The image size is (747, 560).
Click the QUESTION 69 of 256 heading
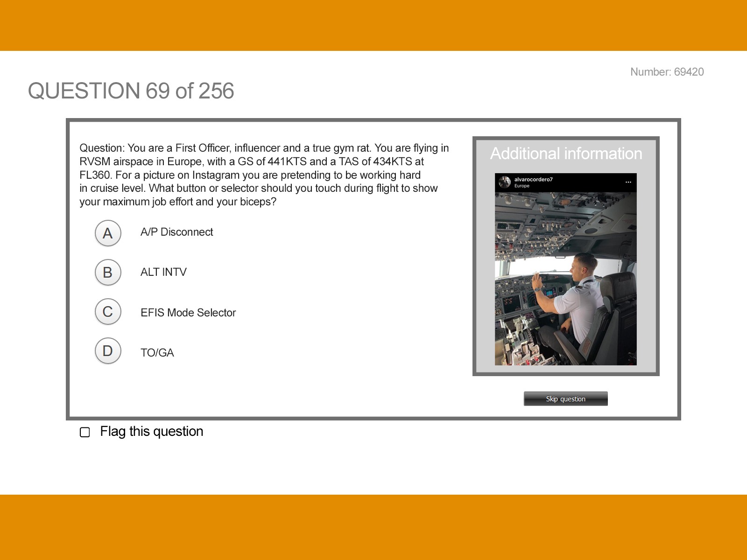click(131, 91)
